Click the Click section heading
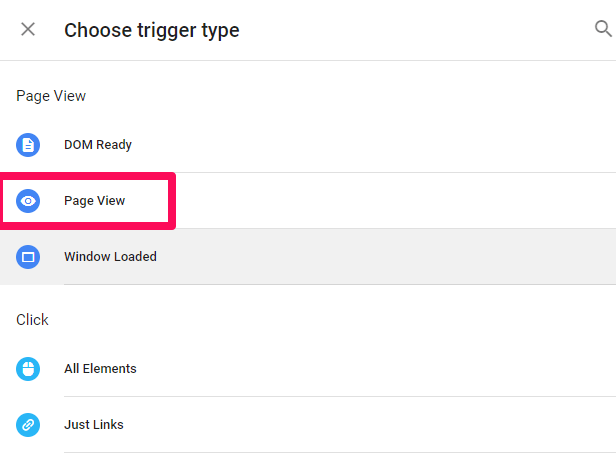Screen dimensions: 616x454 32,320
